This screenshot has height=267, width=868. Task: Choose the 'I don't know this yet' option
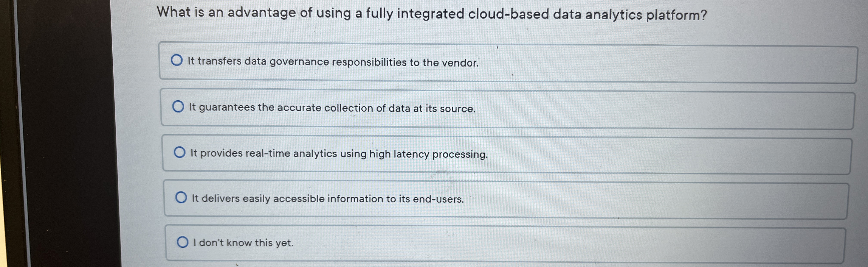[x=243, y=242]
